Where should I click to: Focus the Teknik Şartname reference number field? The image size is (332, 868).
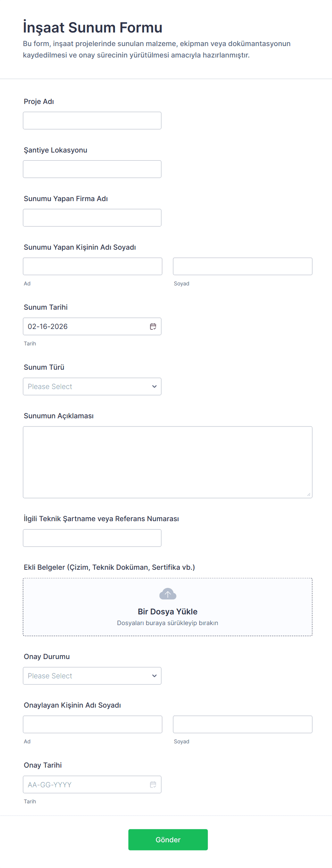click(92, 538)
